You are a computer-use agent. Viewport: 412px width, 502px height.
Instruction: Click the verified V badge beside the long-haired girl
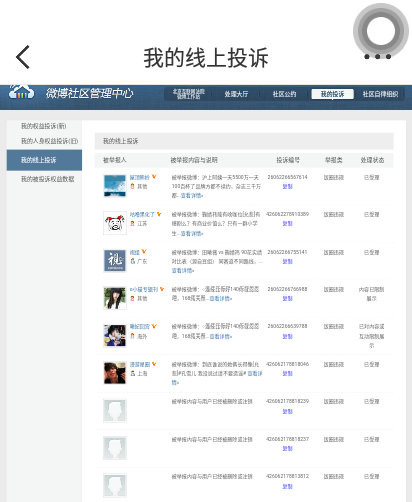pos(162,289)
